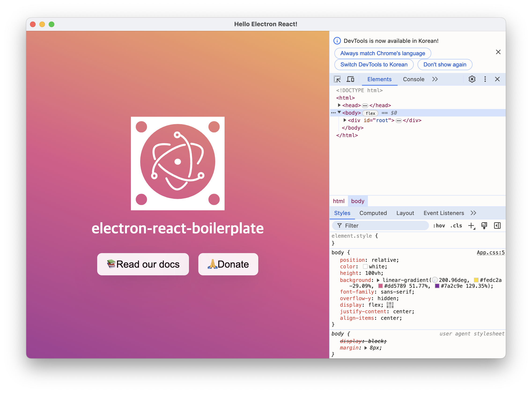Open the Computed tab
Viewport: 532px width, 393px height.
(x=373, y=213)
